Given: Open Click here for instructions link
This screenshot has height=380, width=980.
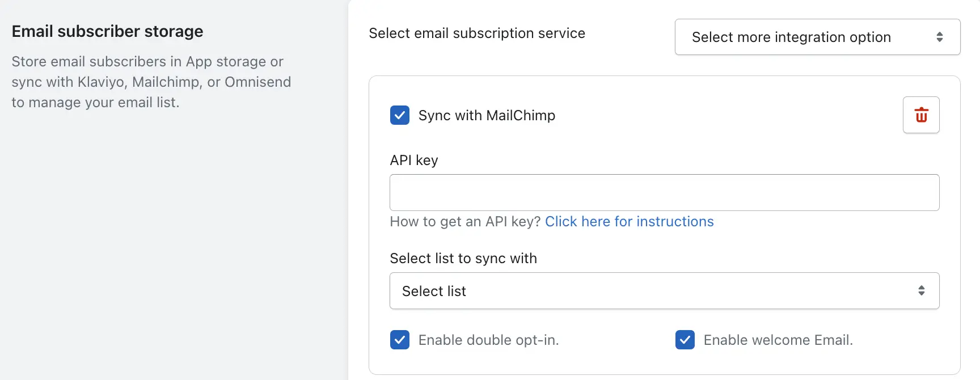Looking at the screenshot, I should pos(630,221).
